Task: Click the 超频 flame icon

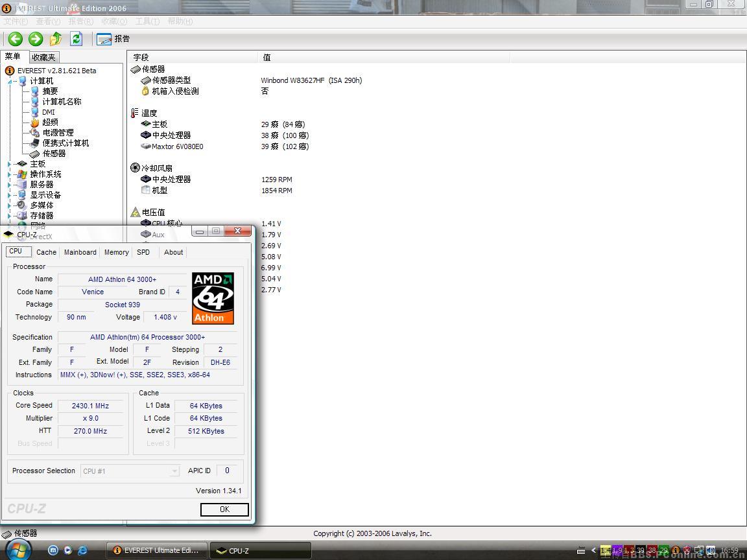Action: pos(35,122)
